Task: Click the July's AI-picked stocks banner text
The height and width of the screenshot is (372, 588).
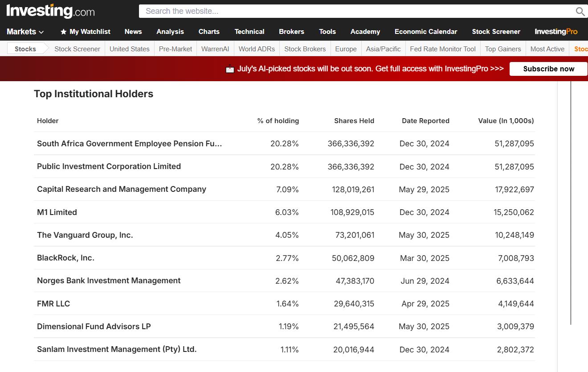Action: 370,69
